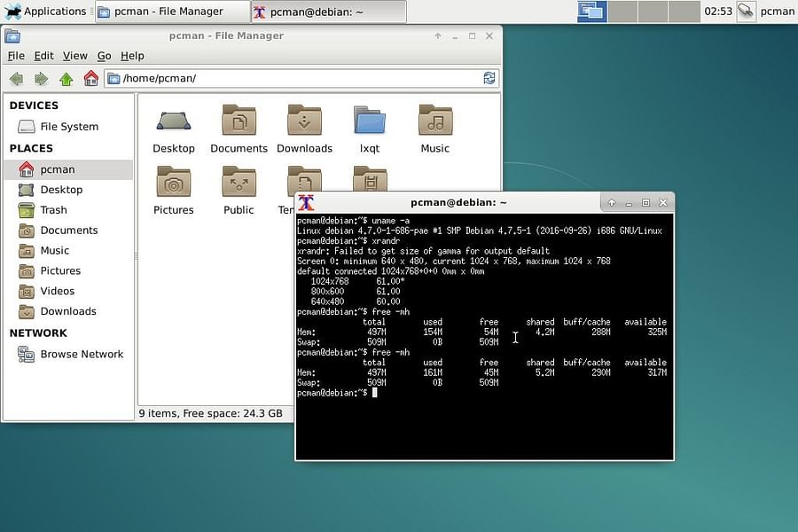Navigate back with the back arrow
The image size is (798, 532).
pyautogui.click(x=17, y=78)
